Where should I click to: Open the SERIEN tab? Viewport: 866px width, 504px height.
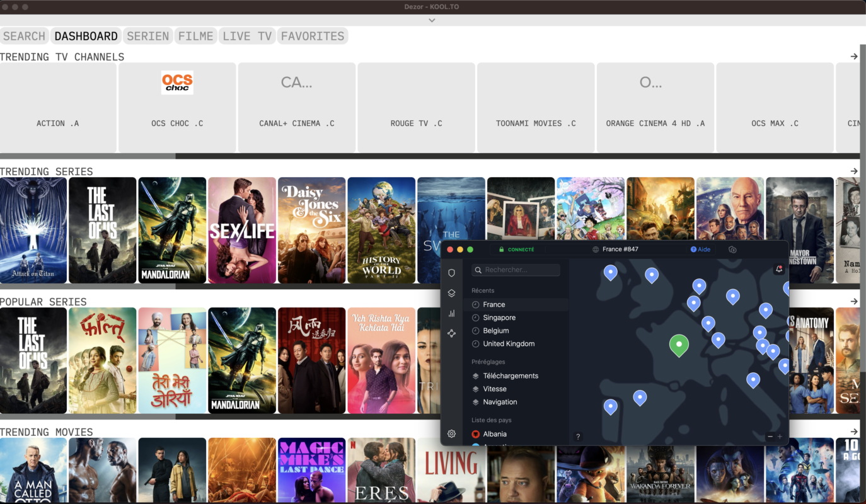(x=148, y=36)
